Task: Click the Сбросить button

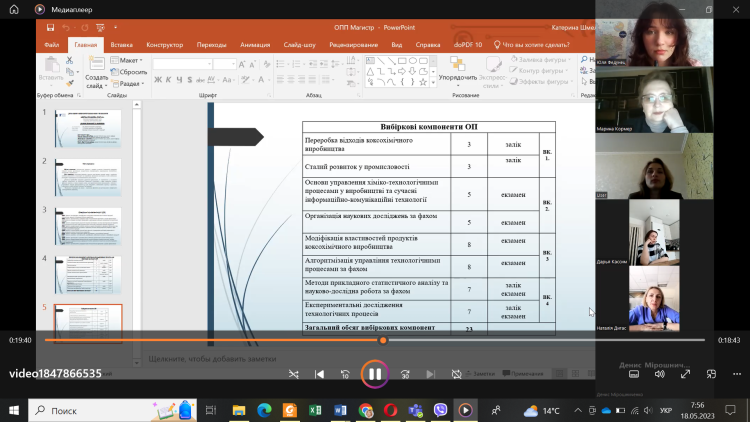Action: pyautogui.click(x=131, y=72)
